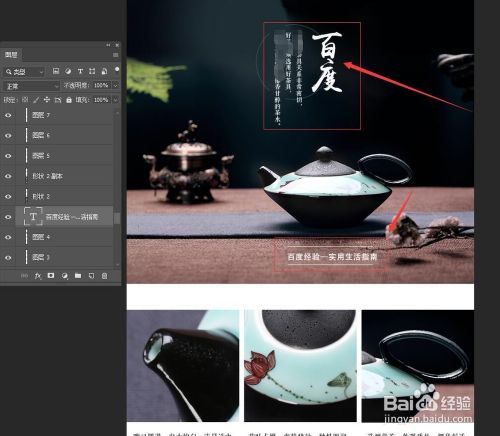
Task: Create new fill or adjustment layer
Action: click(x=65, y=276)
